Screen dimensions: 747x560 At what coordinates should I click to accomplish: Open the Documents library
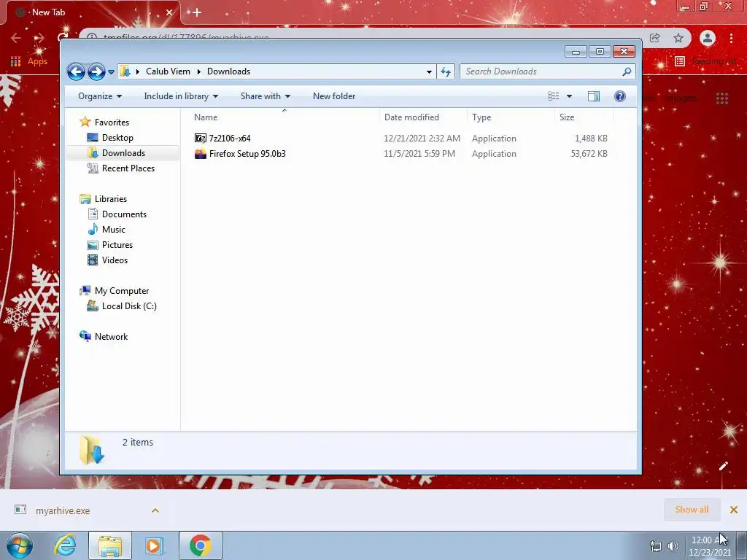click(x=124, y=214)
